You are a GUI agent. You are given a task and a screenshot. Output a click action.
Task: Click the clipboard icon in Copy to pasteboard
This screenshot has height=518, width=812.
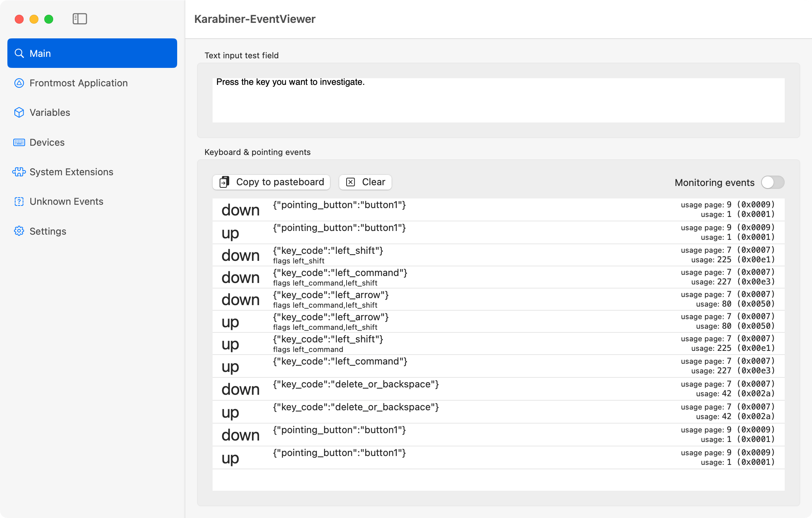[224, 182]
